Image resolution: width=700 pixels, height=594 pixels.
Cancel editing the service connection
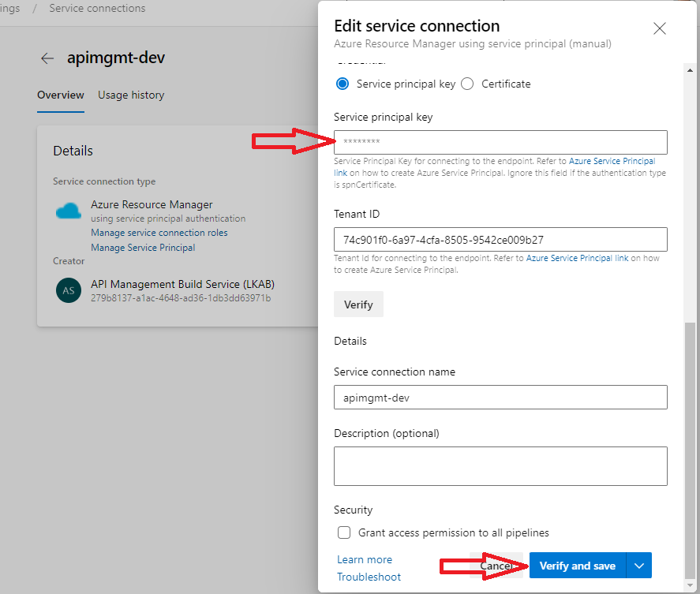pyautogui.click(x=497, y=565)
